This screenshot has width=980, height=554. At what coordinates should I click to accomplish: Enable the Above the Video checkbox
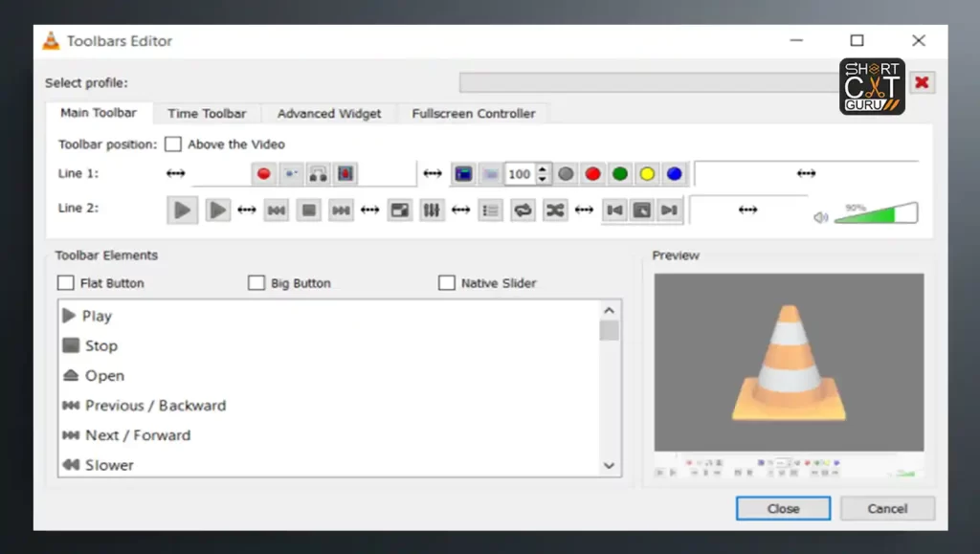173,144
